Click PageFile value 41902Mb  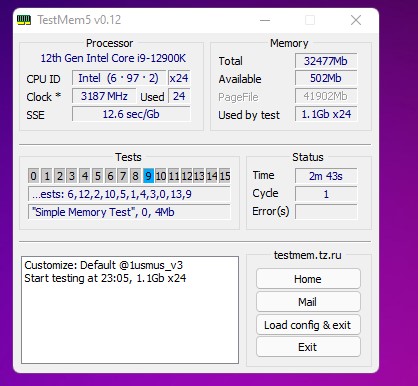pyautogui.click(x=326, y=96)
